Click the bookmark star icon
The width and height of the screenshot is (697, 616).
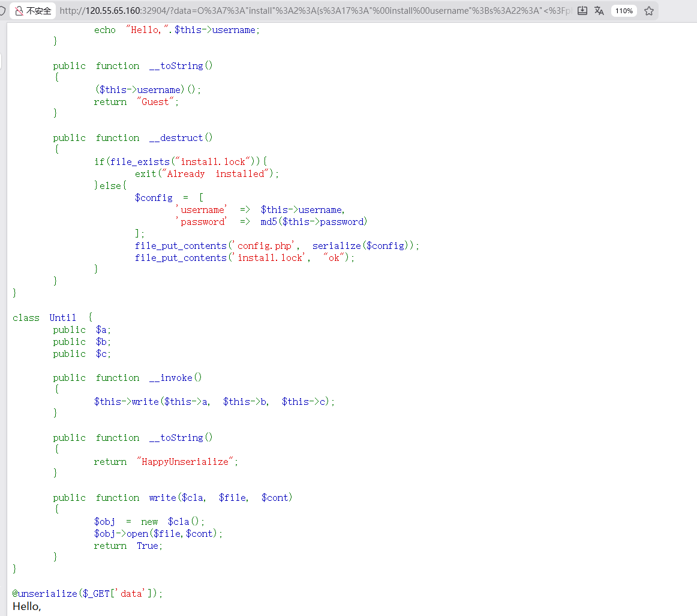650,11
